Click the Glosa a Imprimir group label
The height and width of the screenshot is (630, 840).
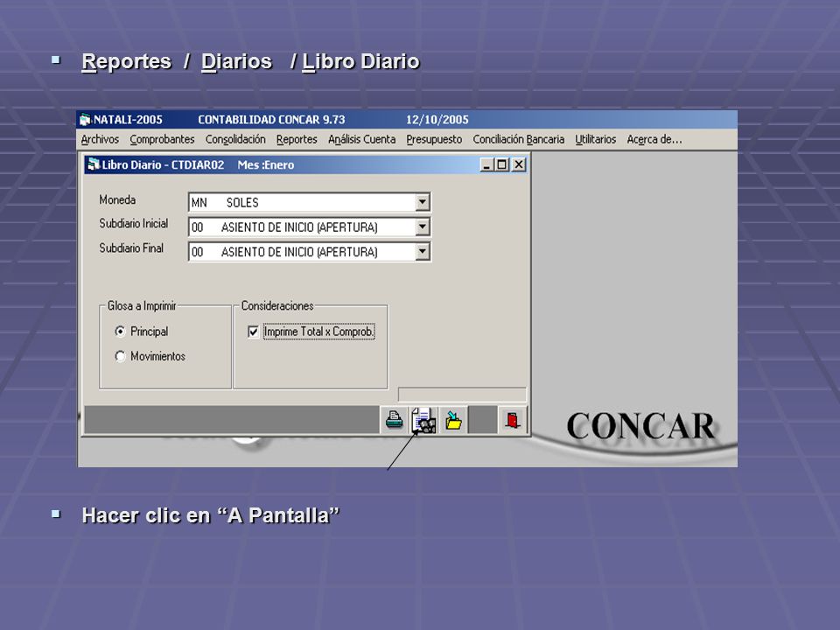tap(142, 306)
